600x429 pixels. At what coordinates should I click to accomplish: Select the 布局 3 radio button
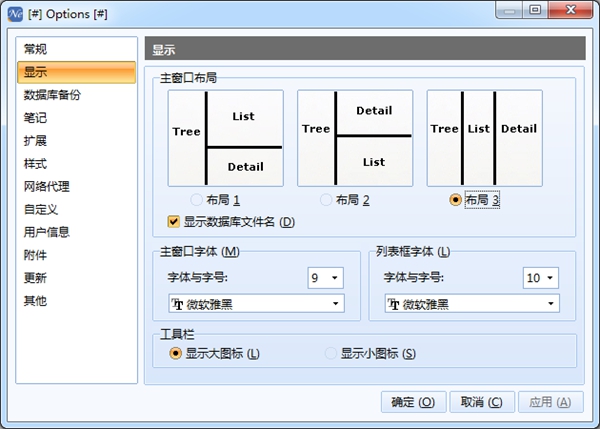tap(456, 200)
